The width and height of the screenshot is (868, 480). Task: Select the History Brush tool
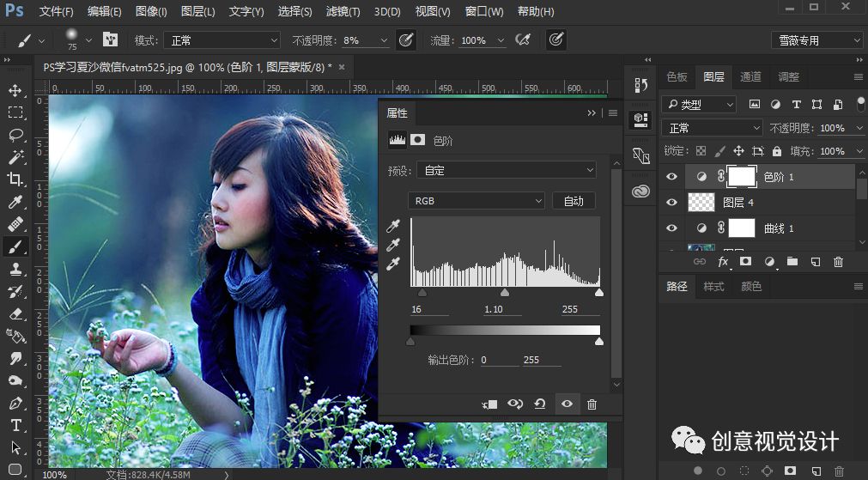15,291
